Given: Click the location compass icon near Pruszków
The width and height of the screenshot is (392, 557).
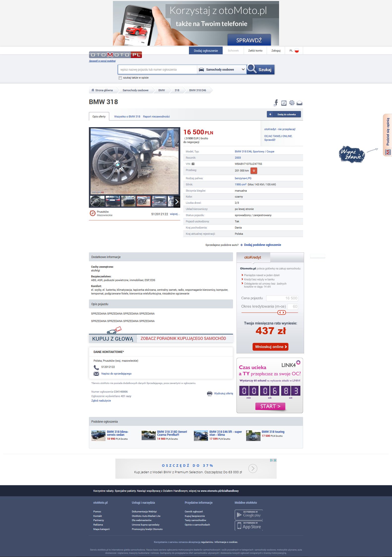Looking at the screenshot, I should point(93,213).
